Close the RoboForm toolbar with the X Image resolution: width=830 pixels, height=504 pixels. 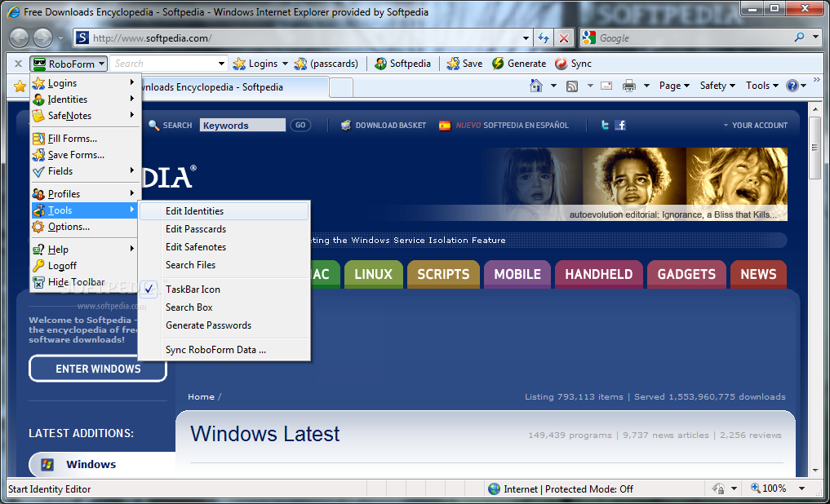tap(18, 64)
